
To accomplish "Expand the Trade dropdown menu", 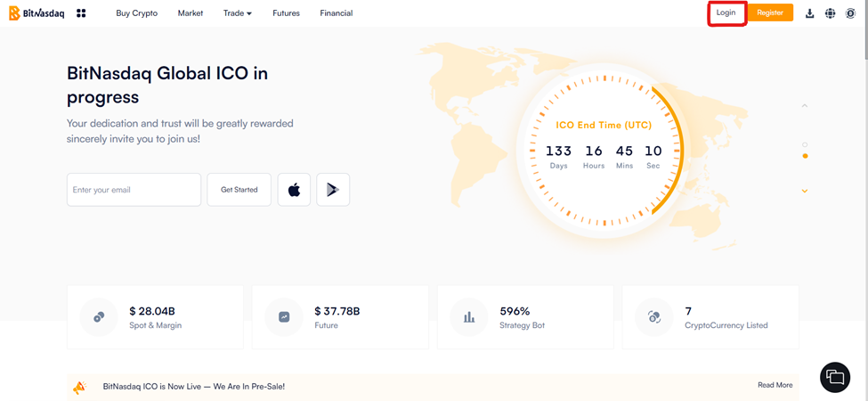I will point(238,13).
